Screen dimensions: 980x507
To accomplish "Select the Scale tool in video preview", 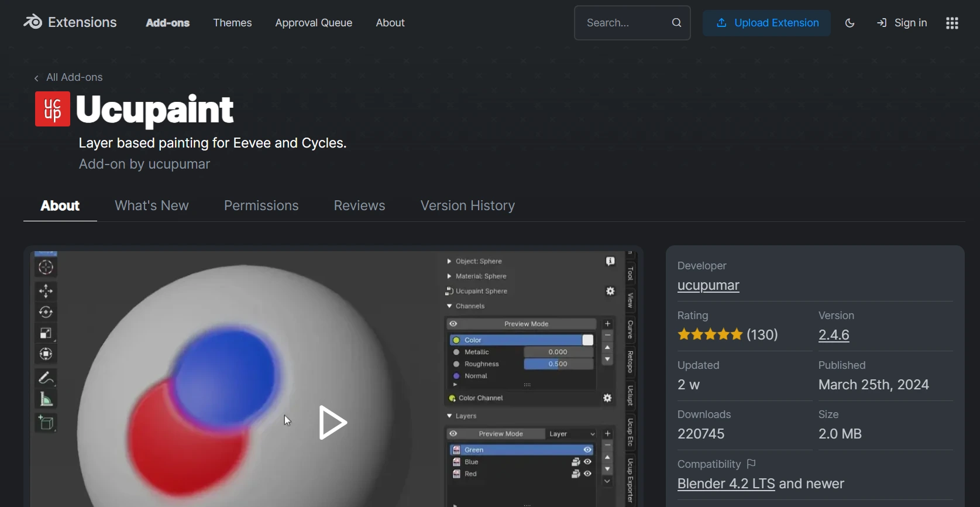I will (x=46, y=333).
